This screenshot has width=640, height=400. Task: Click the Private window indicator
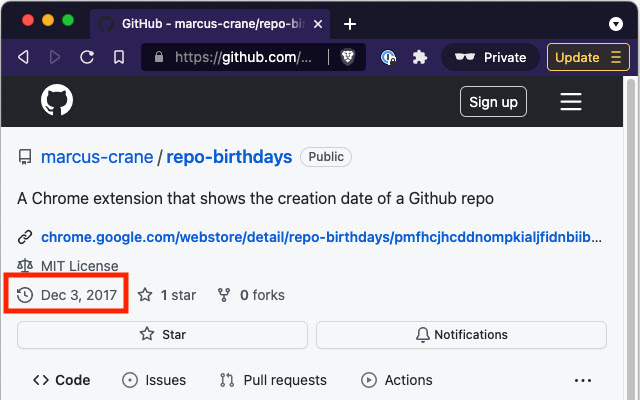pyautogui.click(x=491, y=57)
